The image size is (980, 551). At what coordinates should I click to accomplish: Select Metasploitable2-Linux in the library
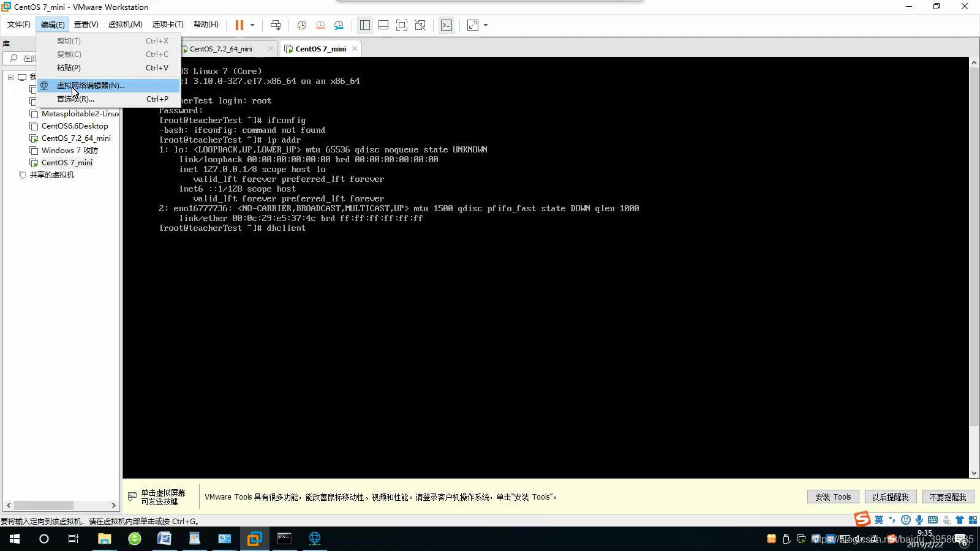click(x=80, y=113)
